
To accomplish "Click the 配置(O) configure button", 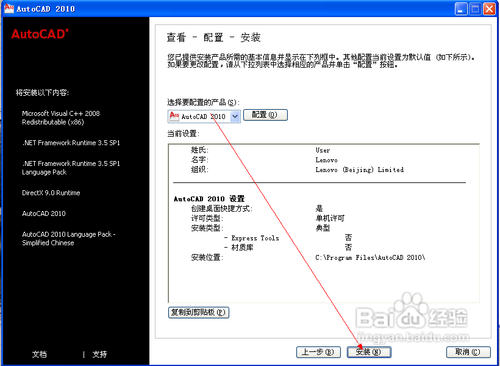I will [265, 115].
